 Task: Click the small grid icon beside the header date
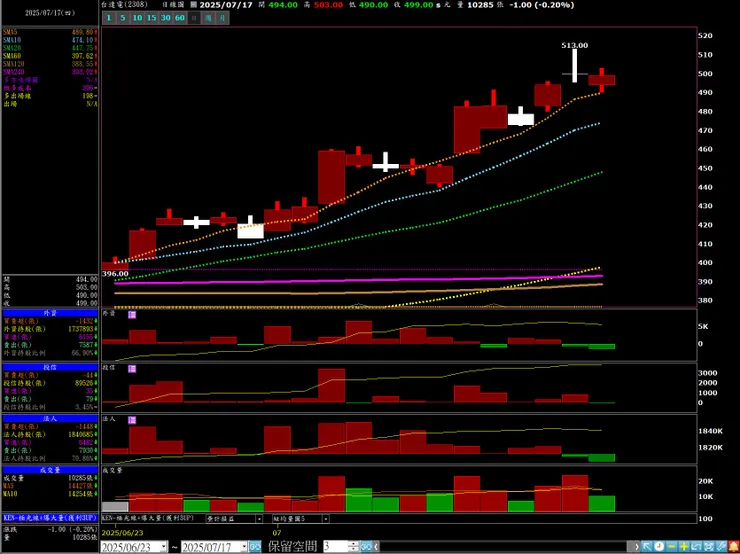[193, 5]
